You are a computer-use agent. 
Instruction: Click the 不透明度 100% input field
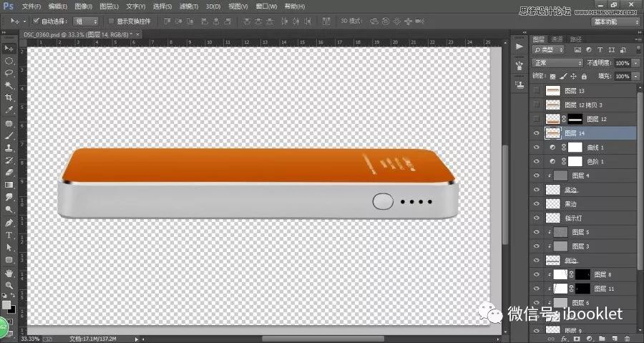(623, 63)
